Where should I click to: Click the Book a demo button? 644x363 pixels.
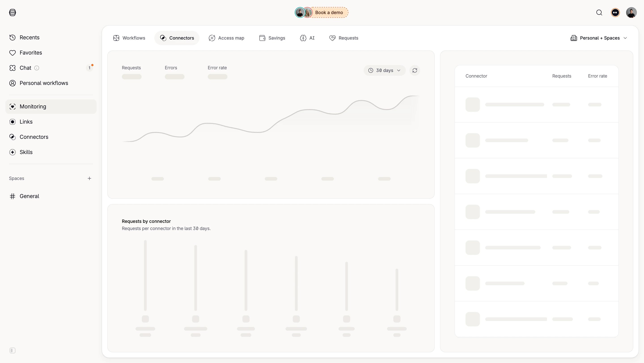(x=322, y=13)
